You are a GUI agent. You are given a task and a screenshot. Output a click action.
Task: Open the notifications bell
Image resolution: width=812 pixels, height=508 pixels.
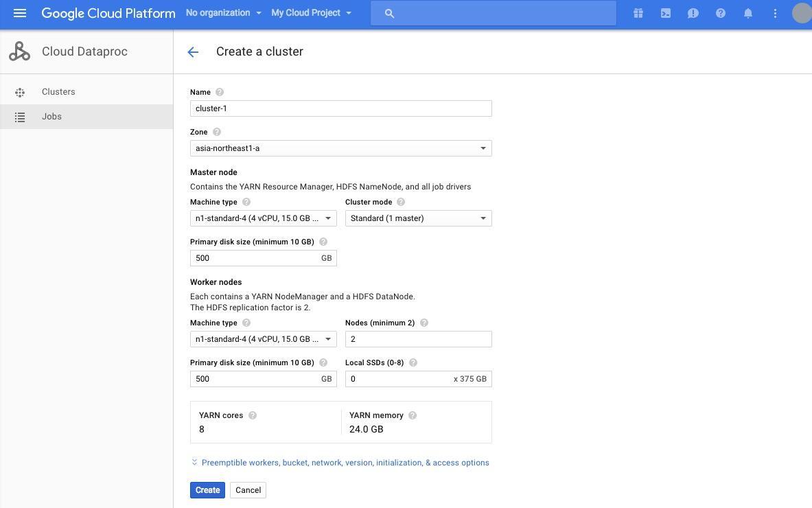tap(747, 14)
